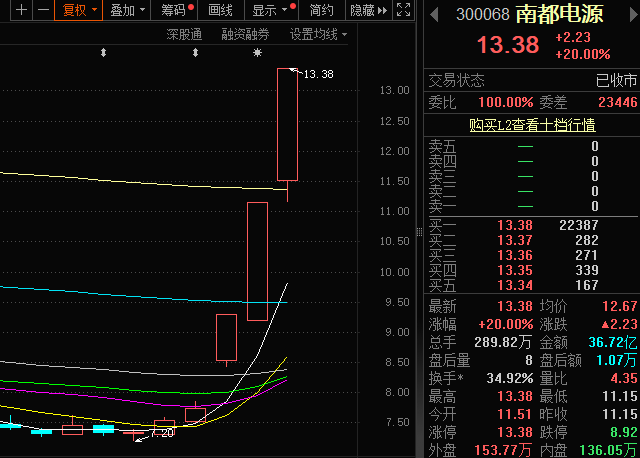Click 委比 value 100.00%
The height and width of the screenshot is (458, 640).
tap(506, 102)
